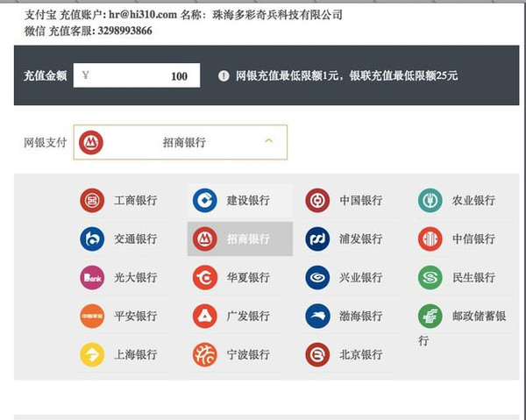Pick the 兴业银行 name label
This screenshot has width=526, height=420.
(x=361, y=278)
